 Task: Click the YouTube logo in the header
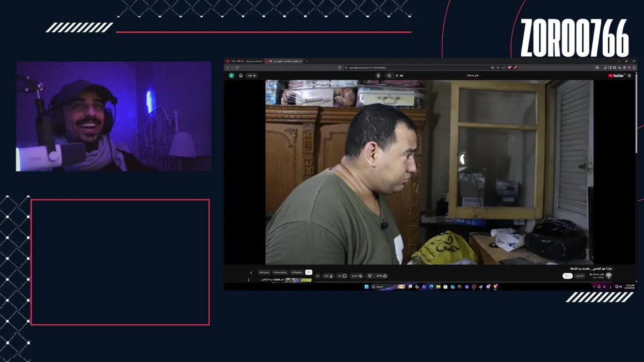tap(616, 75)
